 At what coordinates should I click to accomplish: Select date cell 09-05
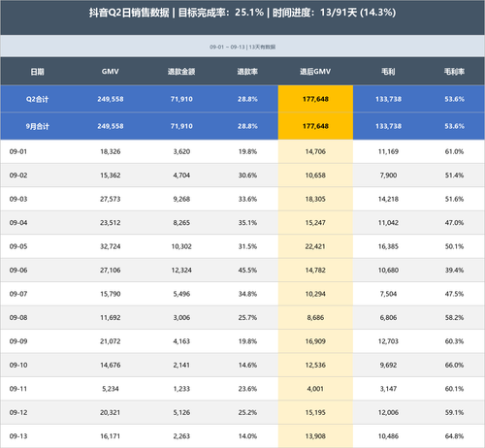(x=18, y=246)
